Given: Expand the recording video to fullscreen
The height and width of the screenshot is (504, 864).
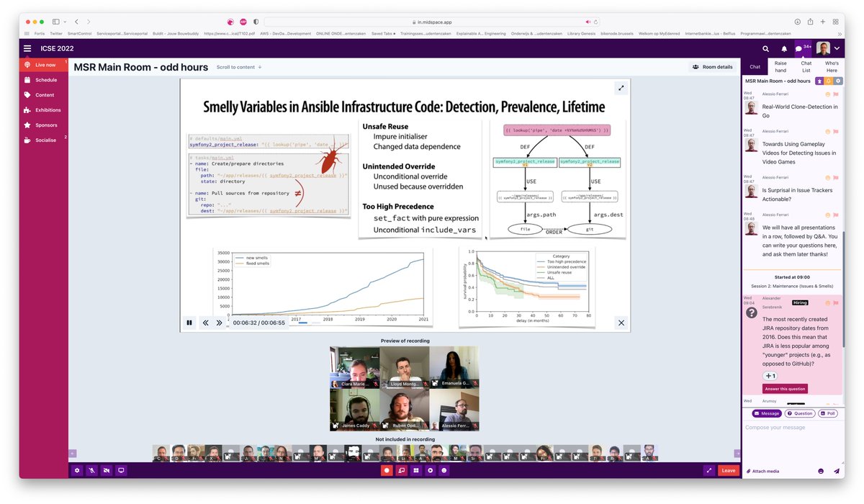Looking at the screenshot, I should point(621,88).
